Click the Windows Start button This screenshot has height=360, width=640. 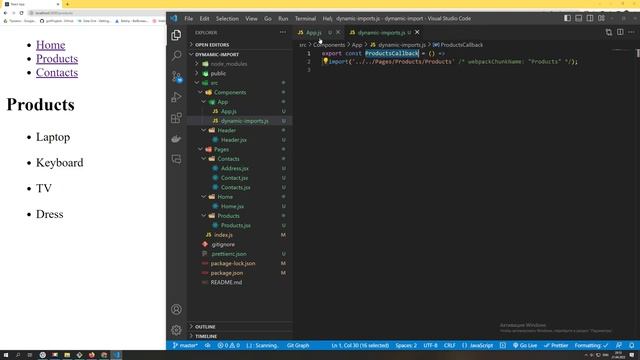(6, 355)
